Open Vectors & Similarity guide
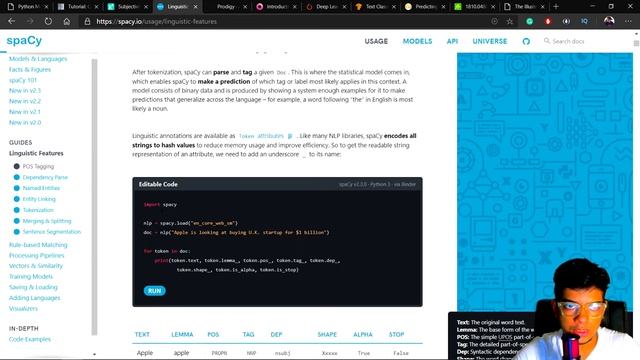 click(x=36, y=266)
